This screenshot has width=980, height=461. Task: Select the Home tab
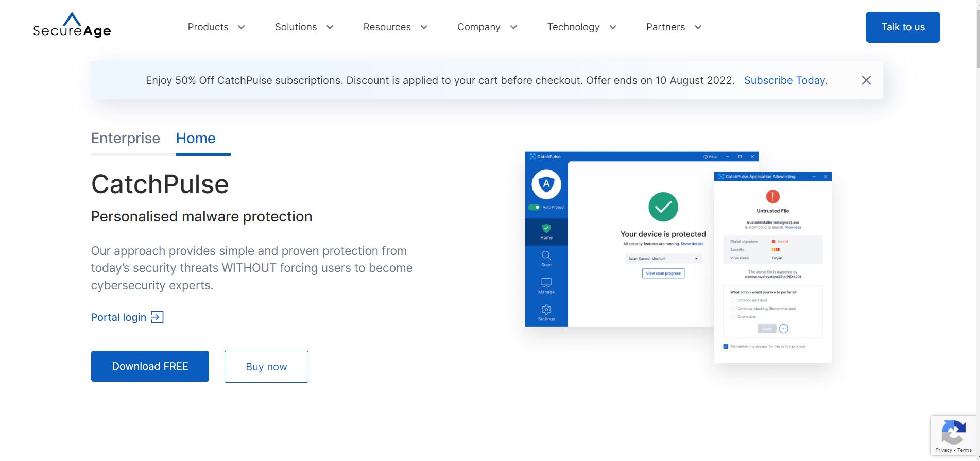(x=196, y=138)
